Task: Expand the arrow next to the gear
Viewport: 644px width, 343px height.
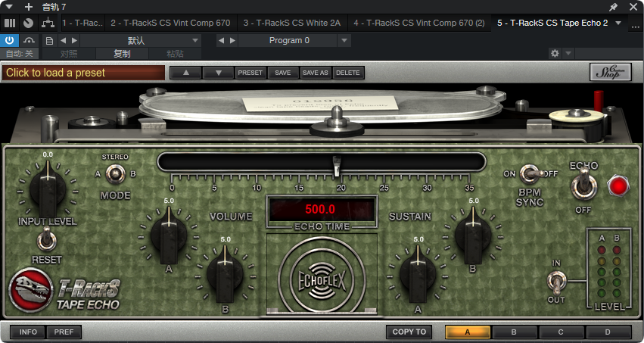Action: 568,54
